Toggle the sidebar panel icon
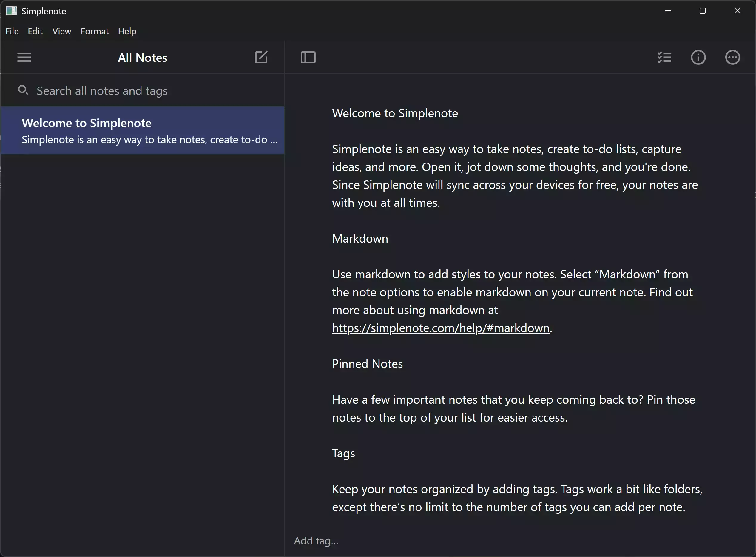Screen dimensions: 756x557 click(308, 57)
